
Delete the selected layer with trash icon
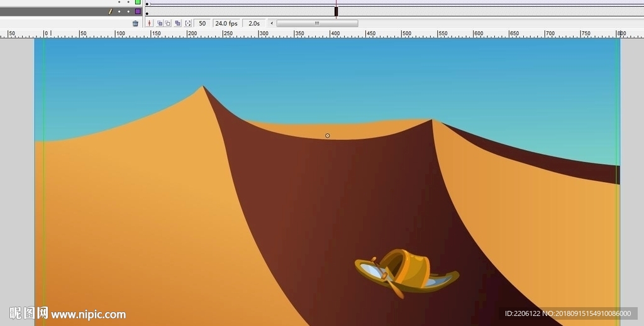135,23
